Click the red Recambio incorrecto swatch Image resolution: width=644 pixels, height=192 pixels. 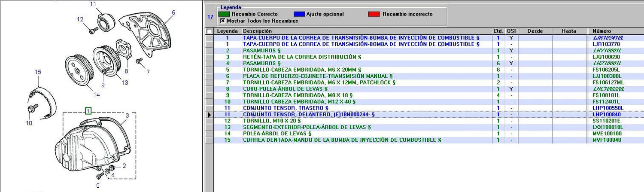point(374,14)
